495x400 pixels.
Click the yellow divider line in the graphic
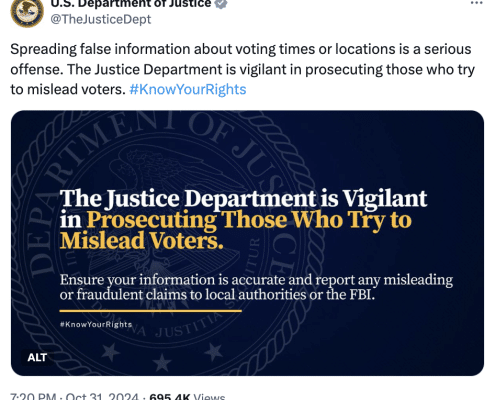click(x=151, y=311)
